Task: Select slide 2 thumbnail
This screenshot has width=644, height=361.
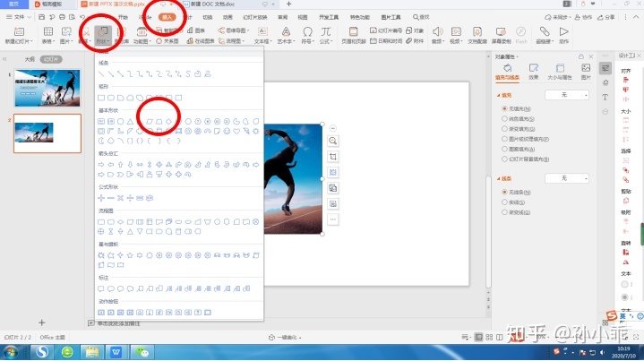Action: pos(47,133)
